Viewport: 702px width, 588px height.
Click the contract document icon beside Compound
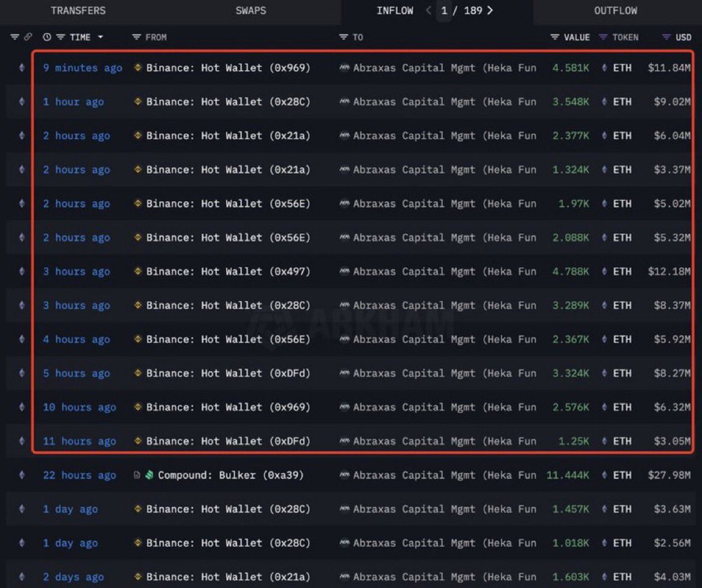(137, 475)
